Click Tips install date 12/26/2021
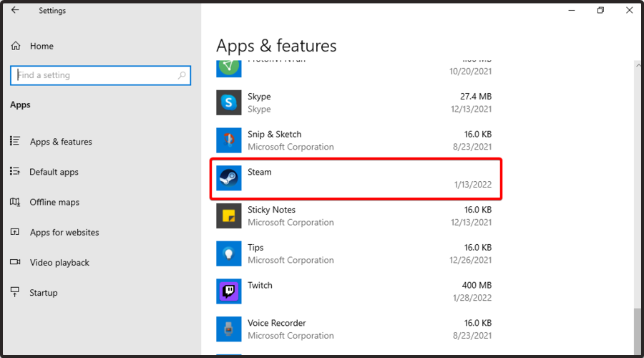The image size is (644, 358). pyautogui.click(x=470, y=260)
